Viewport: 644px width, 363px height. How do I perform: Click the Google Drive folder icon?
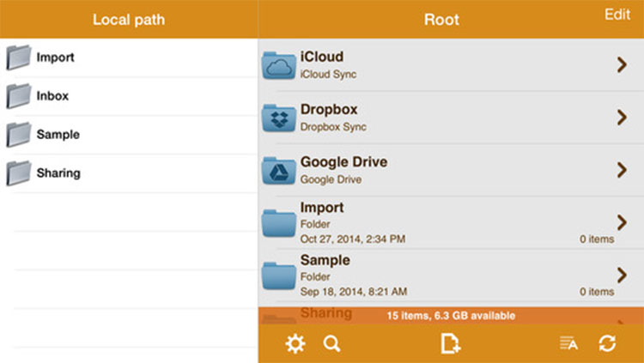point(279,170)
